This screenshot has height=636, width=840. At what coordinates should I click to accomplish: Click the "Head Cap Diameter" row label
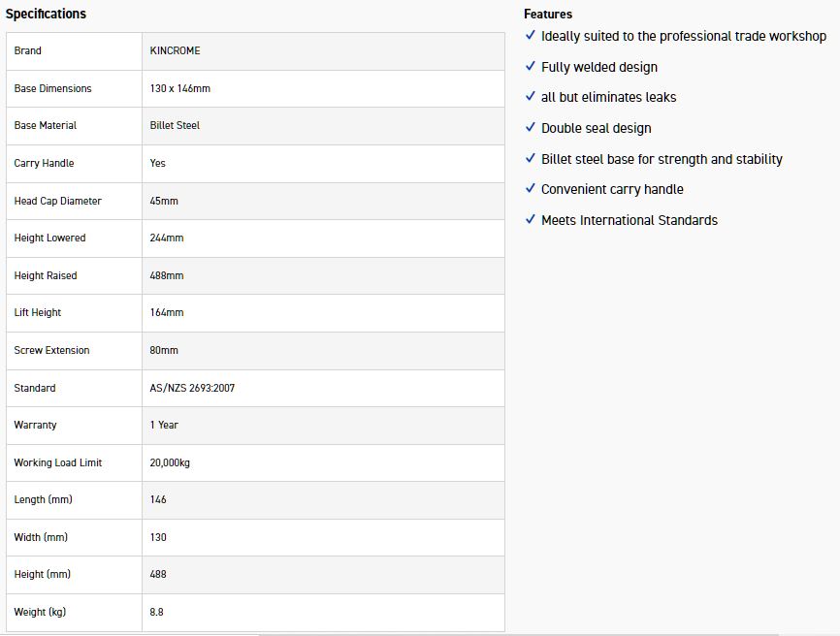[x=57, y=201]
